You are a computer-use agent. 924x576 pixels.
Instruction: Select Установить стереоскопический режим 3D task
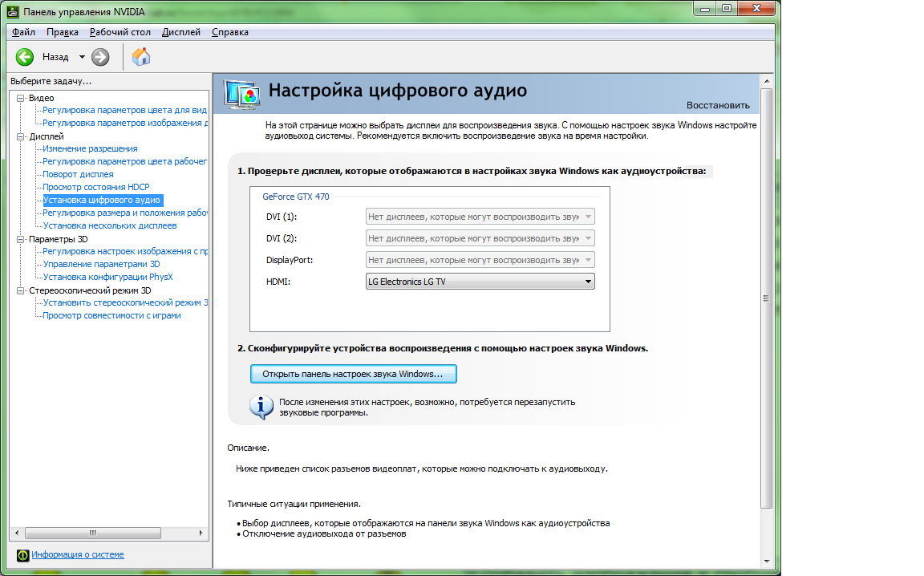click(125, 303)
